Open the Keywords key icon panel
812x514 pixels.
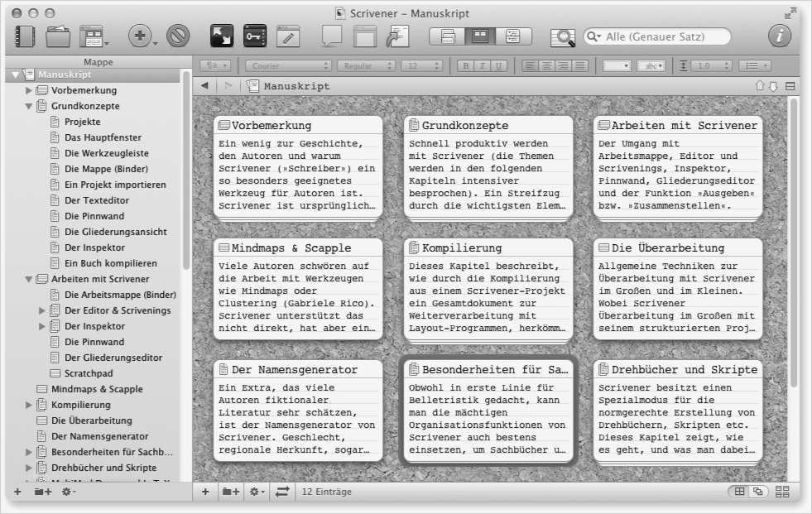(x=255, y=36)
